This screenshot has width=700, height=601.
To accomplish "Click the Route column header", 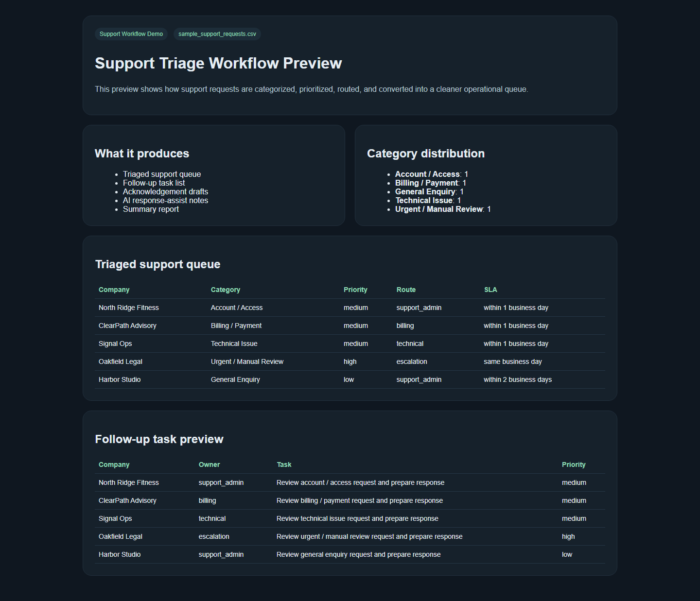I will pyautogui.click(x=406, y=290).
